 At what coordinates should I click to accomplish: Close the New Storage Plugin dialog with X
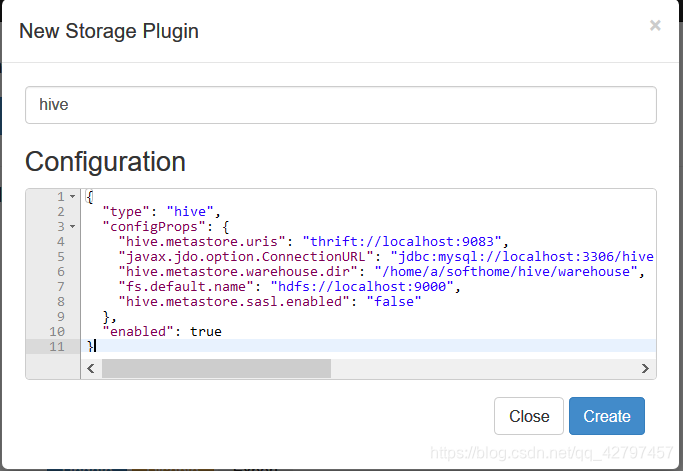[x=655, y=25]
